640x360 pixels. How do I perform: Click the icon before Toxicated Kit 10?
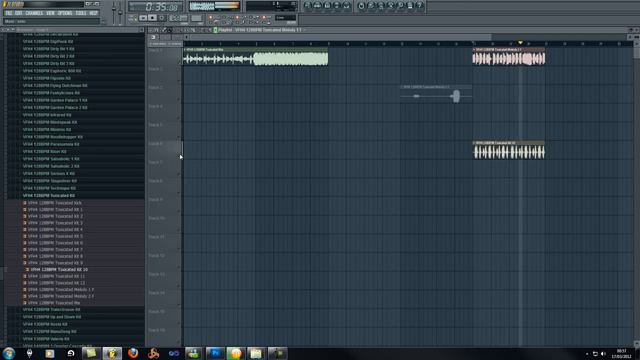pos(27,269)
